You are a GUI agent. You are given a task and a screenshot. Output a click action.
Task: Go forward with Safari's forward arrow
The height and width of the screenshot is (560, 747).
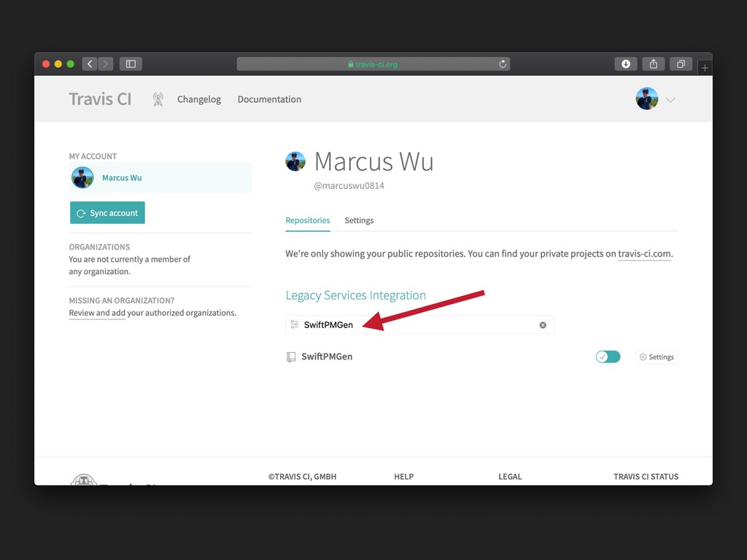coord(106,64)
